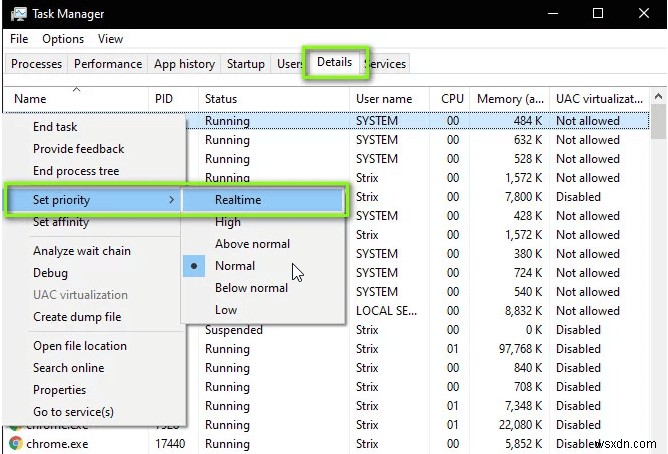Screen dimensions: 668x454
Task: Switch to the Users tab
Action: (288, 64)
